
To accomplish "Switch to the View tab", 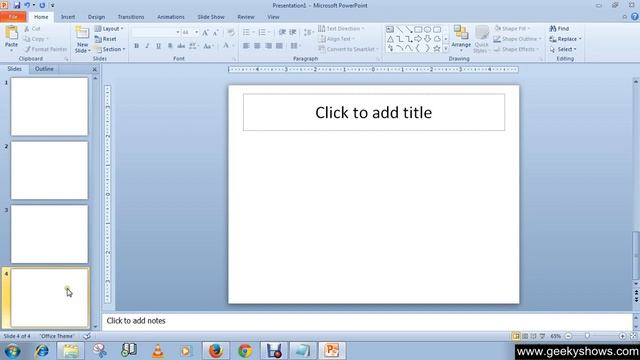I will coord(273,17).
